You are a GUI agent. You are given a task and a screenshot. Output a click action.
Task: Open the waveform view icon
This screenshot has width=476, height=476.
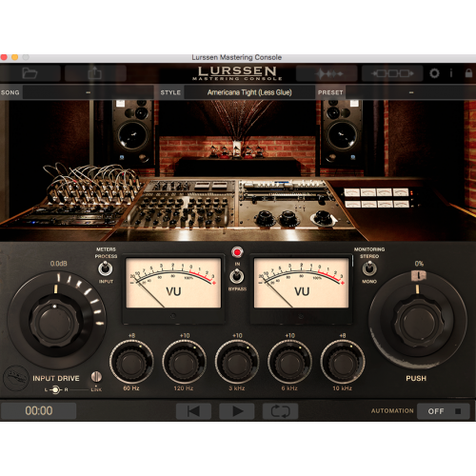(329, 74)
